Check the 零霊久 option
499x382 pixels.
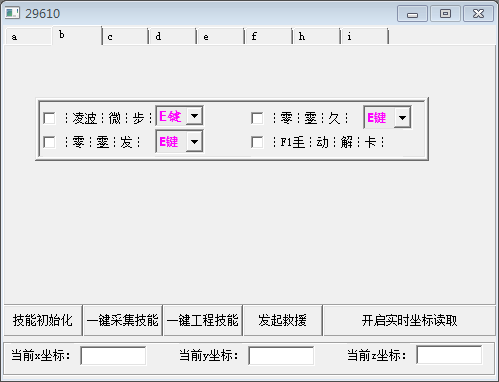[257, 118]
